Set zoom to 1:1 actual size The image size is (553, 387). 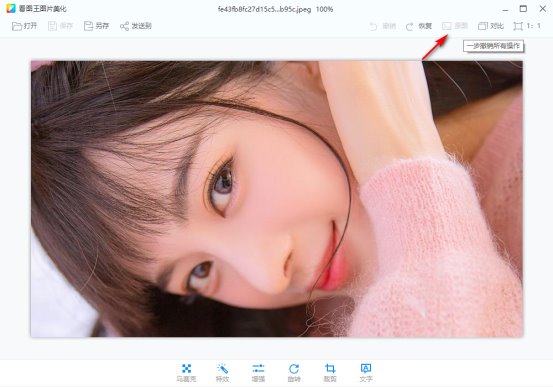(x=527, y=26)
